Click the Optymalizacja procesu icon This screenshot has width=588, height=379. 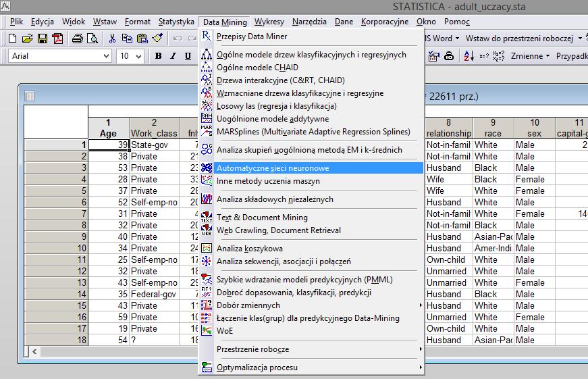coord(207,367)
